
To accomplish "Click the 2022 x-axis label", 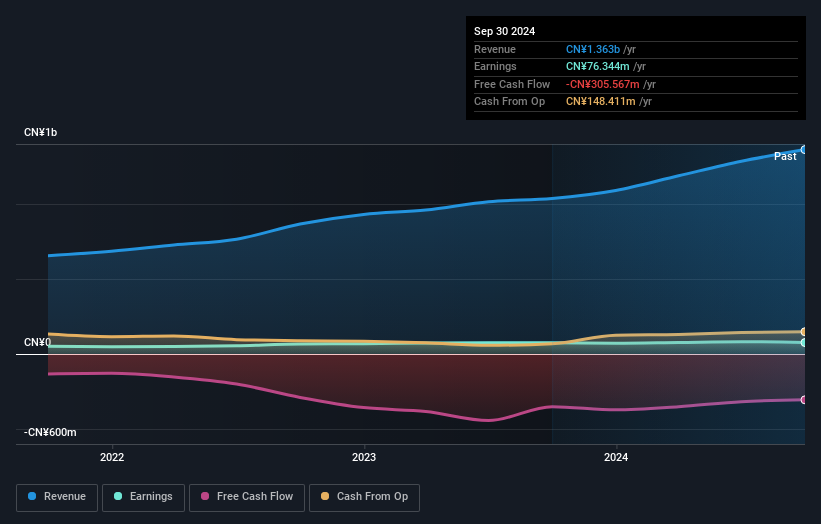I will (112, 457).
